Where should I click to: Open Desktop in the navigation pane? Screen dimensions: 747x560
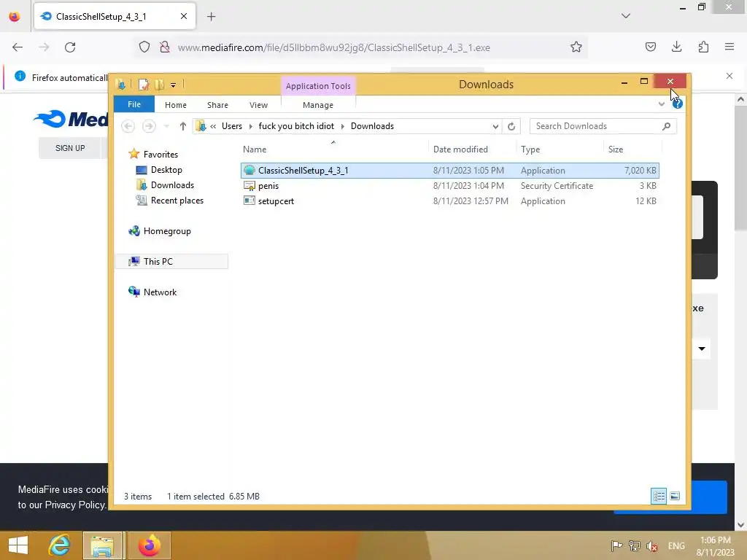tap(166, 169)
